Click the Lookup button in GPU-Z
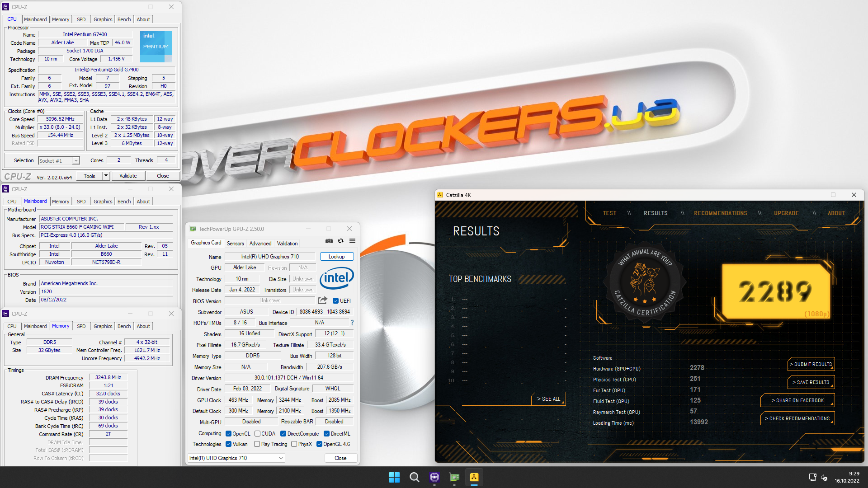The width and height of the screenshot is (868, 488). (x=337, y=257)
